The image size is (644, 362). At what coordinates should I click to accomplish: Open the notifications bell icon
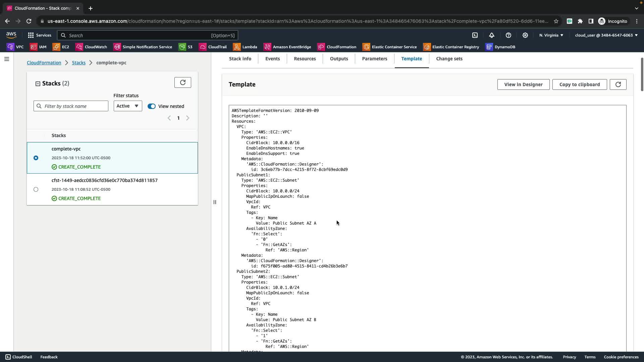[x=492, y=35]
